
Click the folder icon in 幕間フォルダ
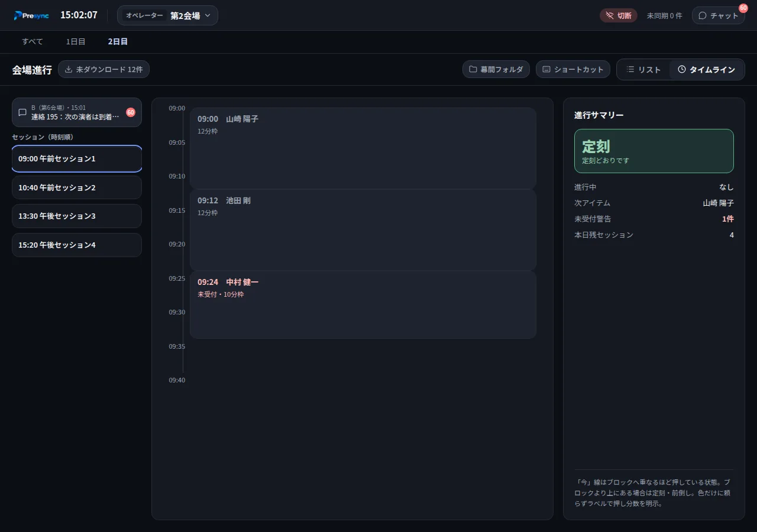[473, 69]
